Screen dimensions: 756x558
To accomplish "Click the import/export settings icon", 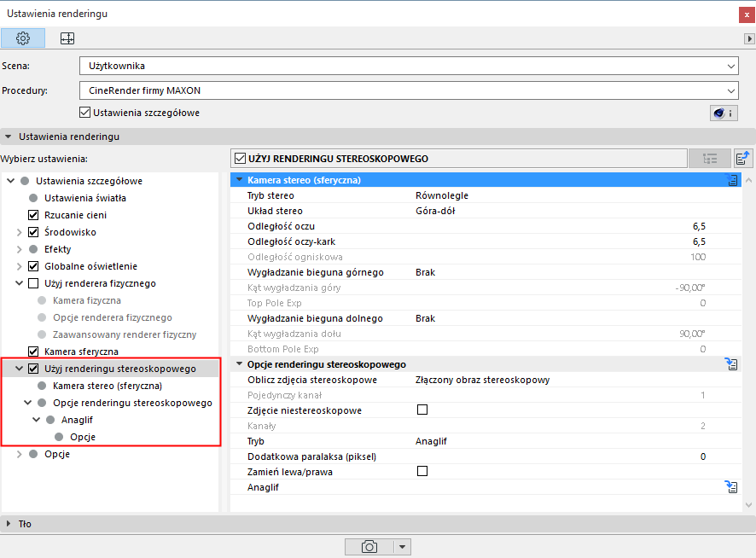I will 742,159.
